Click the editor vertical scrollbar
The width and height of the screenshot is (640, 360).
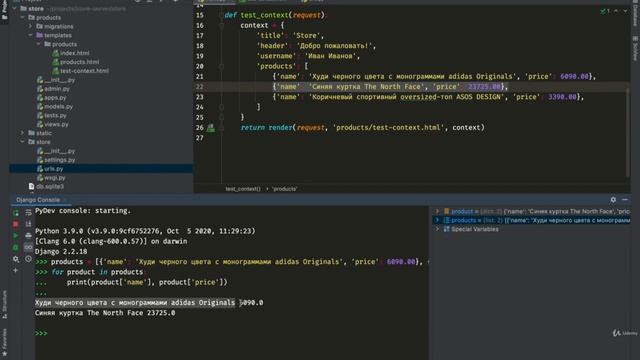point(627,133)
